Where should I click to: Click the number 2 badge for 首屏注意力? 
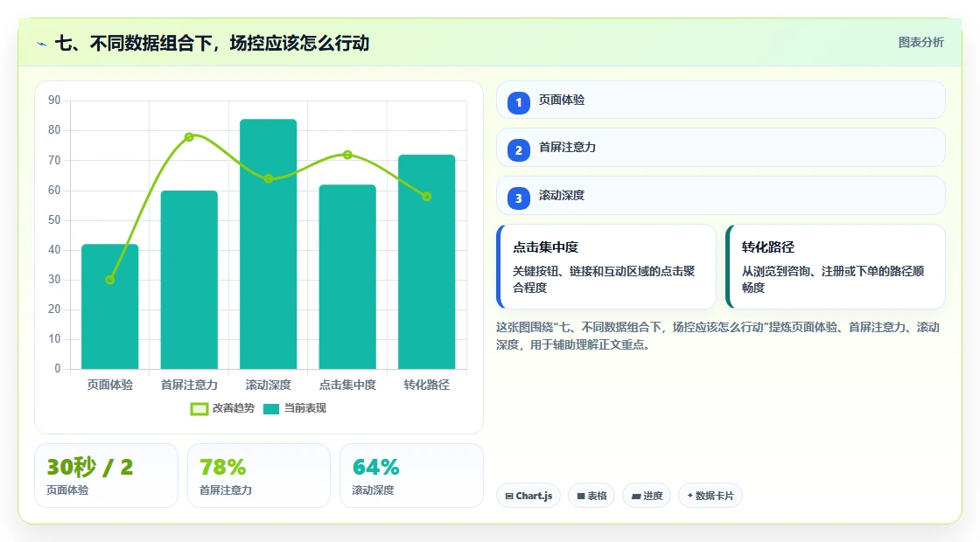tap(518, 149)
